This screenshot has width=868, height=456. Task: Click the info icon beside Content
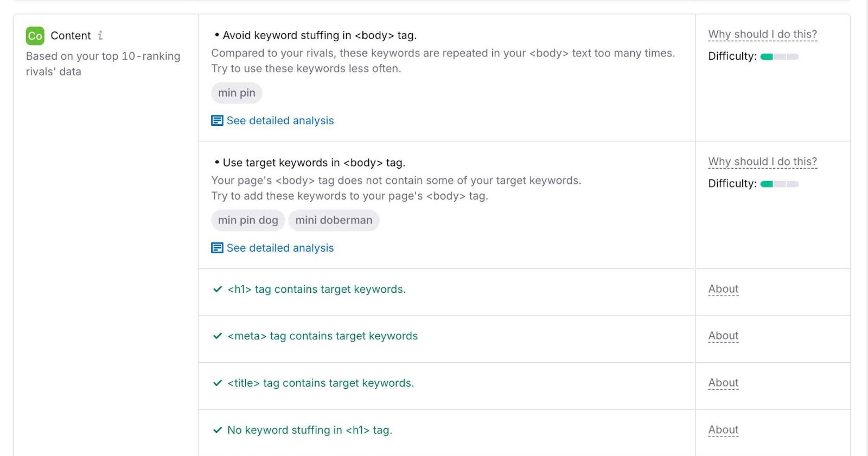click(x=100, y=36)
